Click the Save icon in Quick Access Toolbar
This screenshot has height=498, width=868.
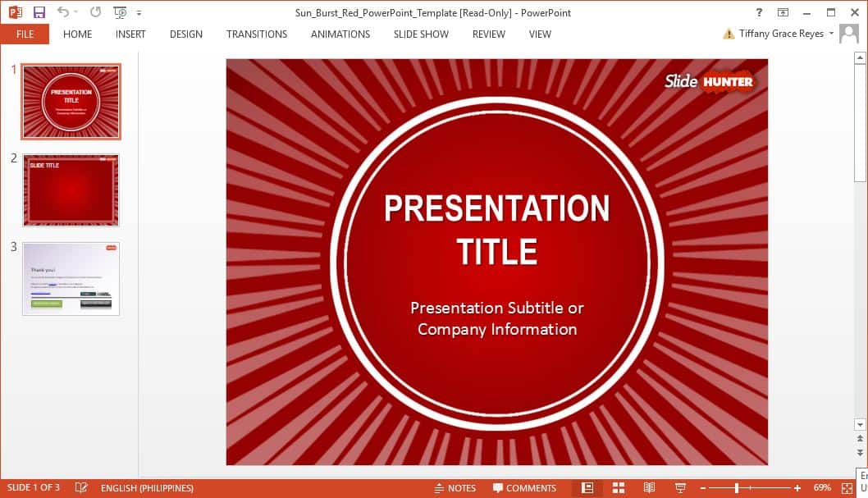point(38,12)
